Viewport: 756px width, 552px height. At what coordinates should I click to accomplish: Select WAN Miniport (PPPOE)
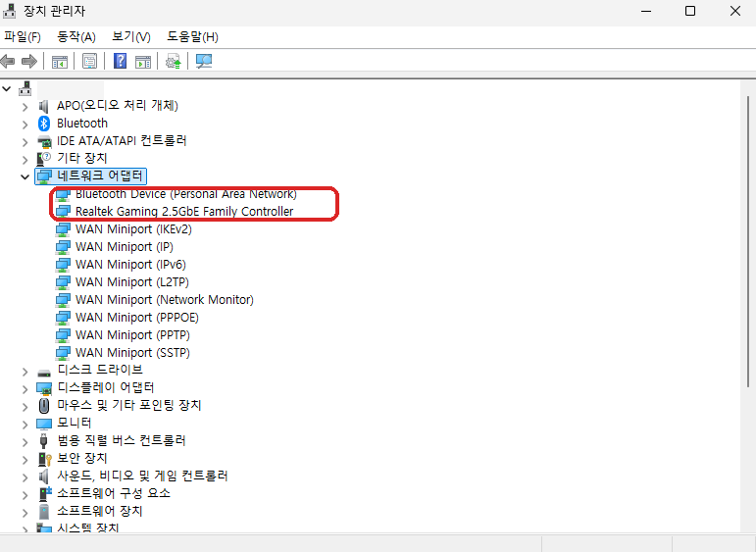137,318
